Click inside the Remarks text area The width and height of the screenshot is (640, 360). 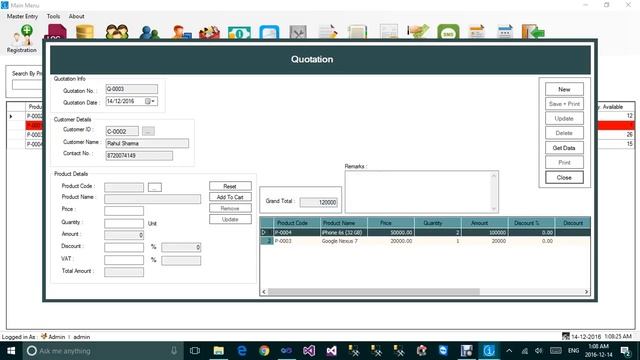tap(418, 192)
